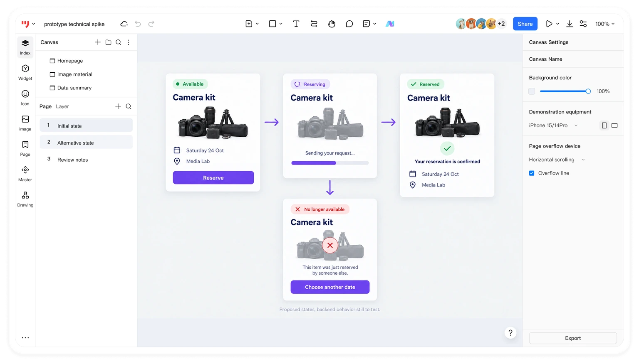Open the Index panel in sidebar
The width and height of the screenshot is (639, 364).
tap(25, 47)
